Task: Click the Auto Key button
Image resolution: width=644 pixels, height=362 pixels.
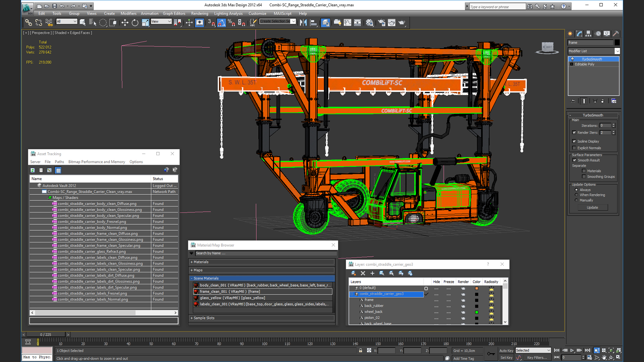Action: [x=506, y=351]
